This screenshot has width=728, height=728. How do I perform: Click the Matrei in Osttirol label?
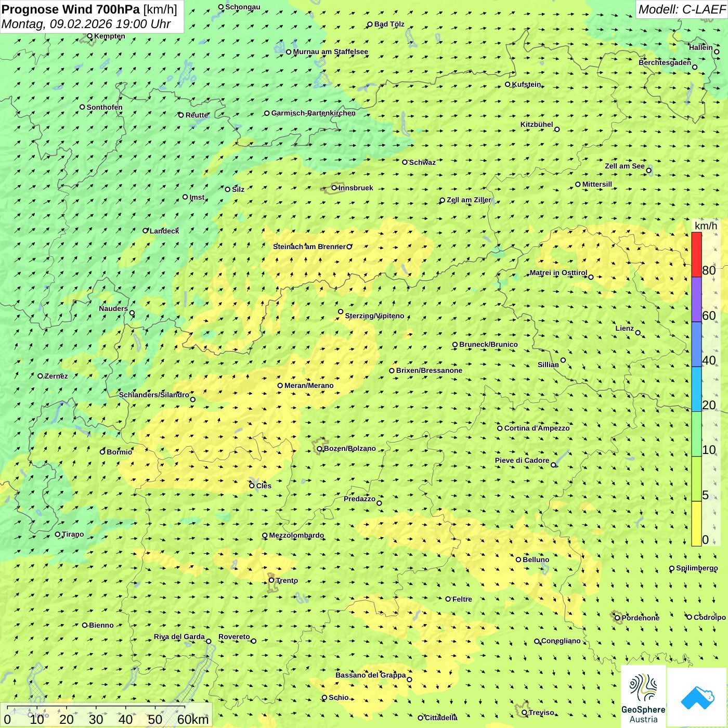tap(558, 272)
